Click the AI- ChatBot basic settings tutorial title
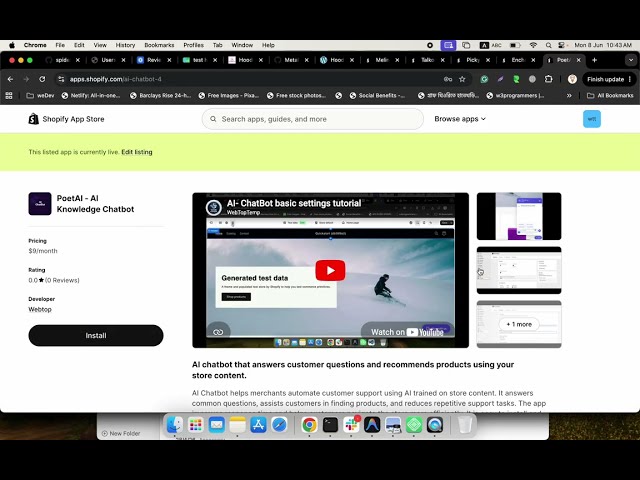 294,203
